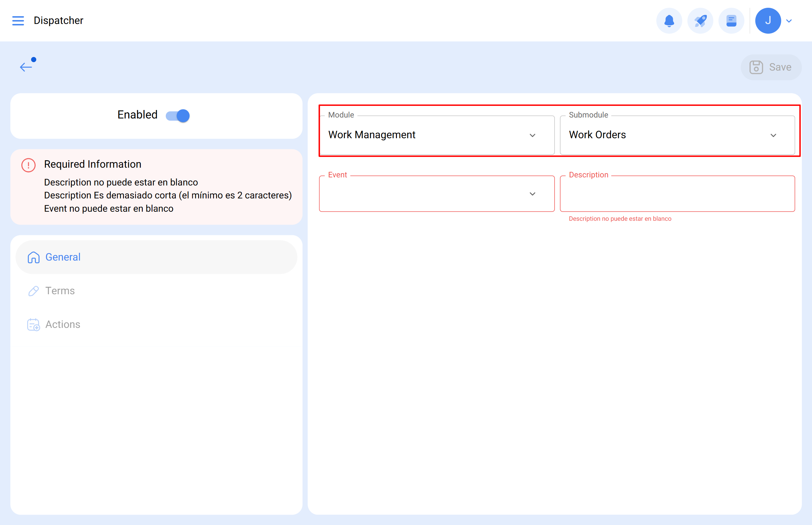This screenshot has width=812, height=525.
Task: Switch to the Terms section
Action: click(60, 291)
